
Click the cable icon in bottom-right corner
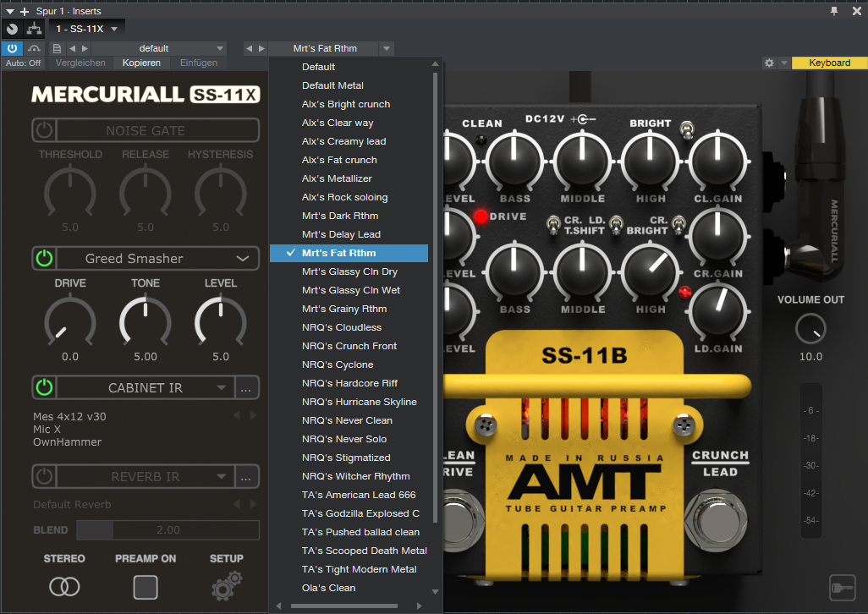(842, 588)
